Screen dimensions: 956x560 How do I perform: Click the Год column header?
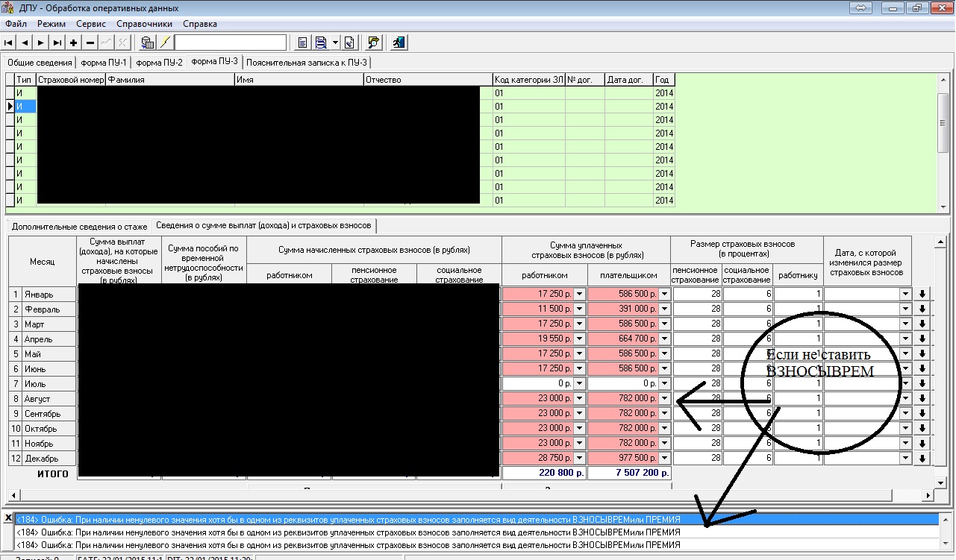pos(664,80)
